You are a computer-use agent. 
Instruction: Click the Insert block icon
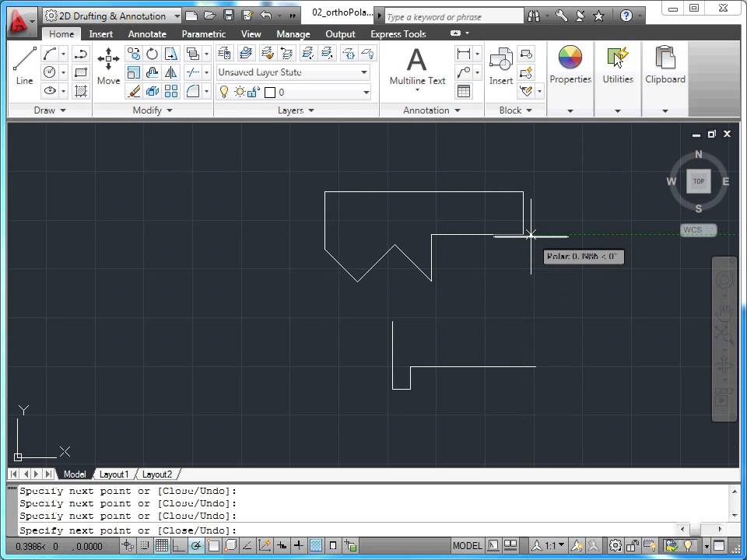[x=500, y=65]
